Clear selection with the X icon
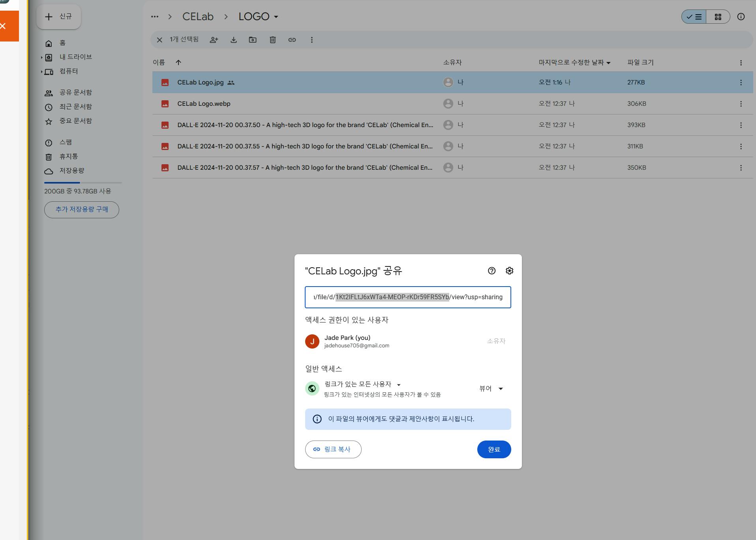This screenshot has width=756, height=540. click(x=159, y=40)
